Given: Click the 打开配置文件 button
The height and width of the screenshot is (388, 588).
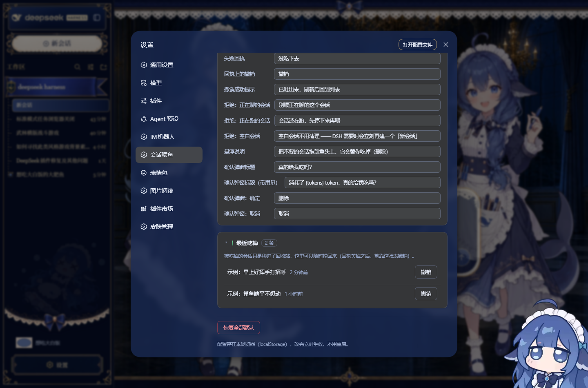Looking at the screenshot, I should point(418,45).
